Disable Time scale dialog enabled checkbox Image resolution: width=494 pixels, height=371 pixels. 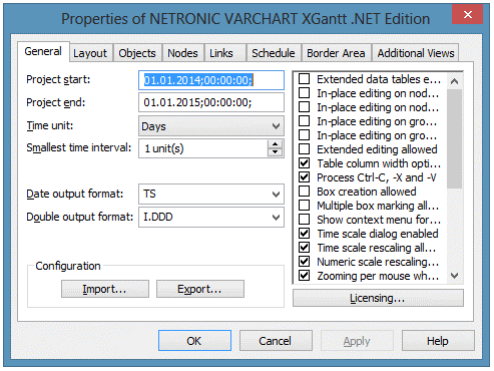(304, 233)
